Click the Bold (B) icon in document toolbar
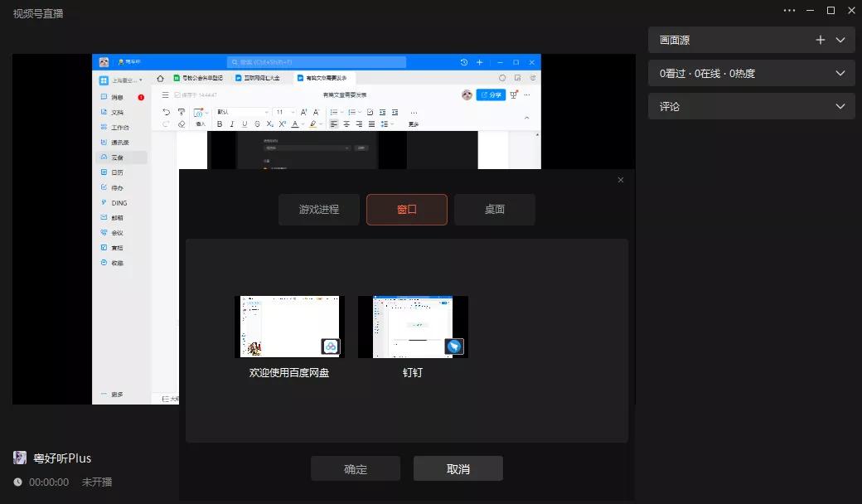This screenshot has width=862, height=504. click(220, 123)
